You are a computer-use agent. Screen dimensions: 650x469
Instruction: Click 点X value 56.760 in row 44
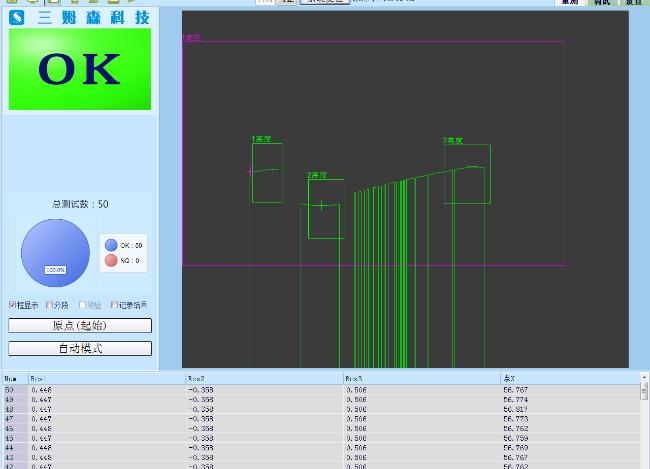click(x=516, y=447)
